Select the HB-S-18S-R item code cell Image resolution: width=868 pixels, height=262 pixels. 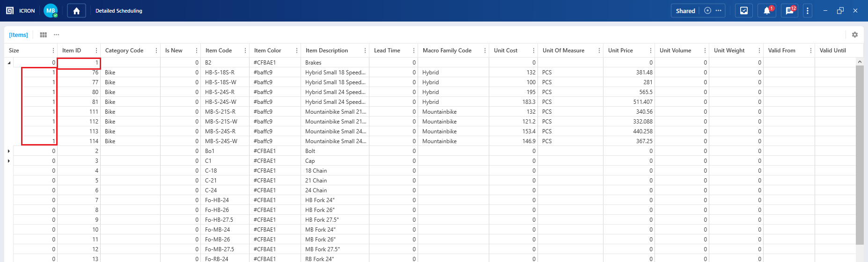(x=225, y=73)
